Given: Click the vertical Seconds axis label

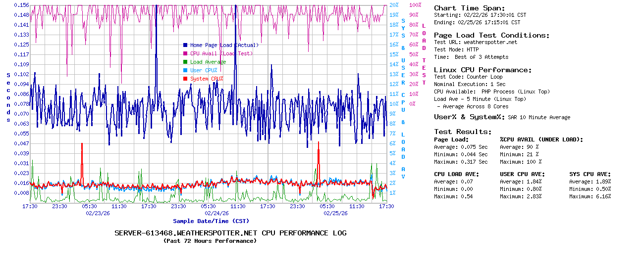Looking at the screenshot, I should [x=8, y=97].
